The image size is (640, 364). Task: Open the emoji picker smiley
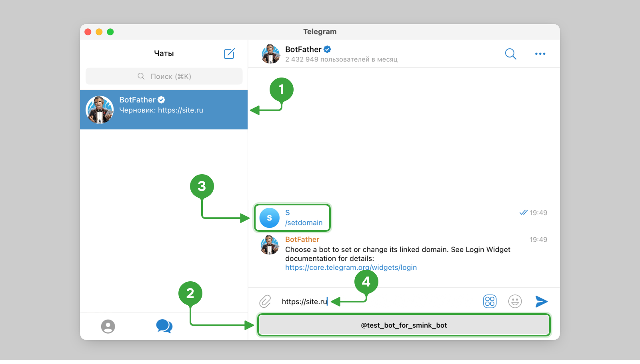pos(515,301)
